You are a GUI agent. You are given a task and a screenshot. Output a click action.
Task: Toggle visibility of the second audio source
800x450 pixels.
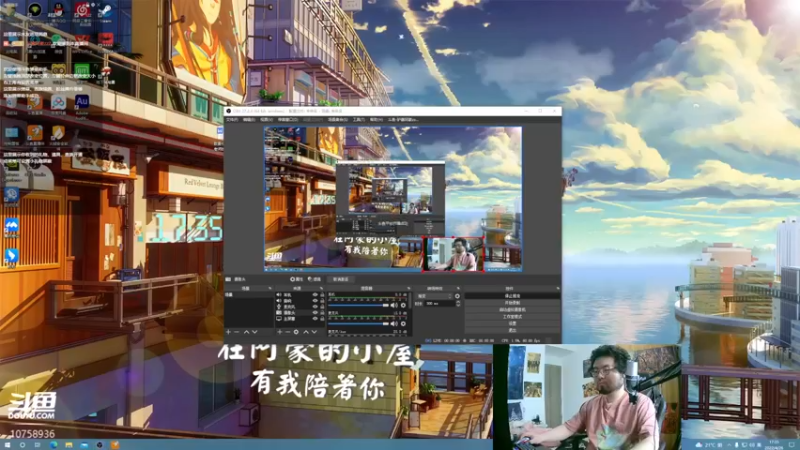pyautogui.click(x=315, y=301)
